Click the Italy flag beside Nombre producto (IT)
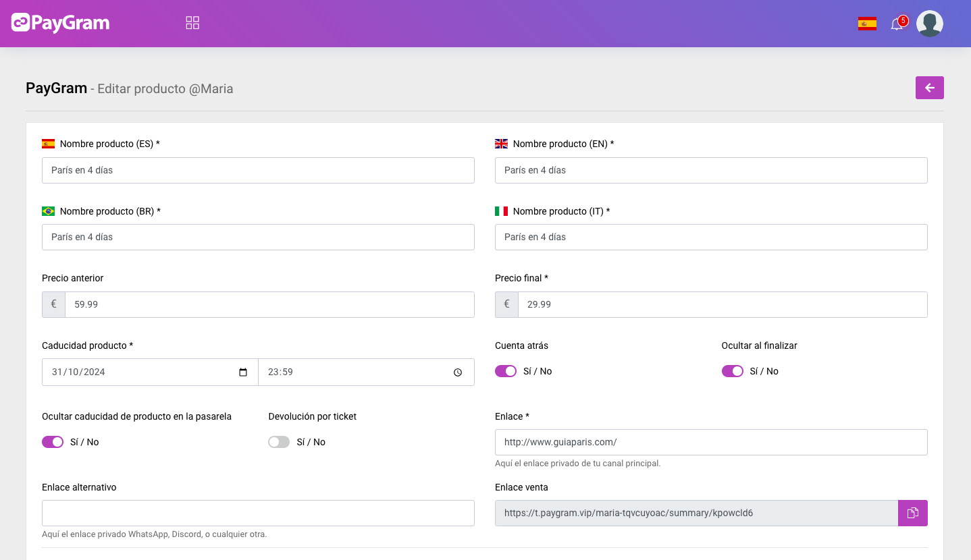971x560 pixels. click(501, 211)
